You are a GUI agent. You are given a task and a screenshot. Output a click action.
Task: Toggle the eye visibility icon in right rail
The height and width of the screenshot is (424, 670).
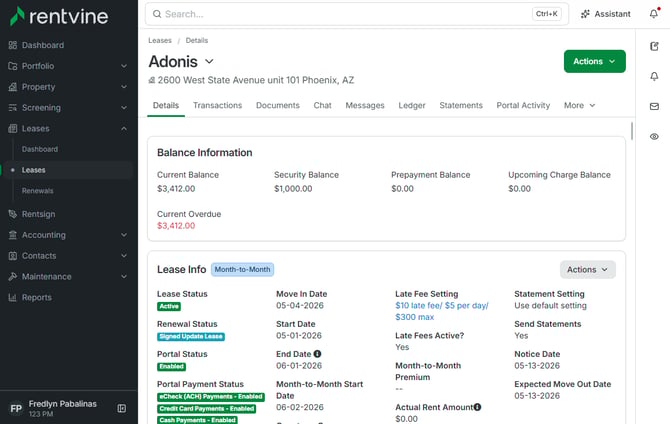click(654, 137)
